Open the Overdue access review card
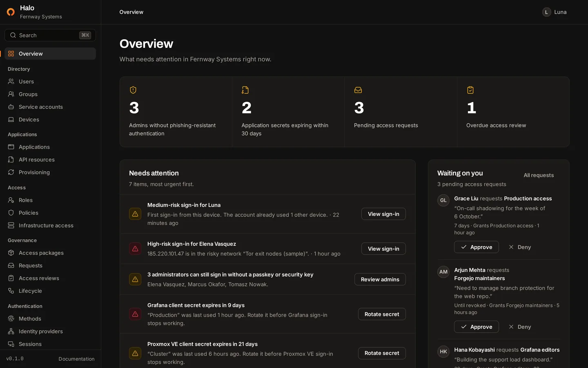 (513, 112)
